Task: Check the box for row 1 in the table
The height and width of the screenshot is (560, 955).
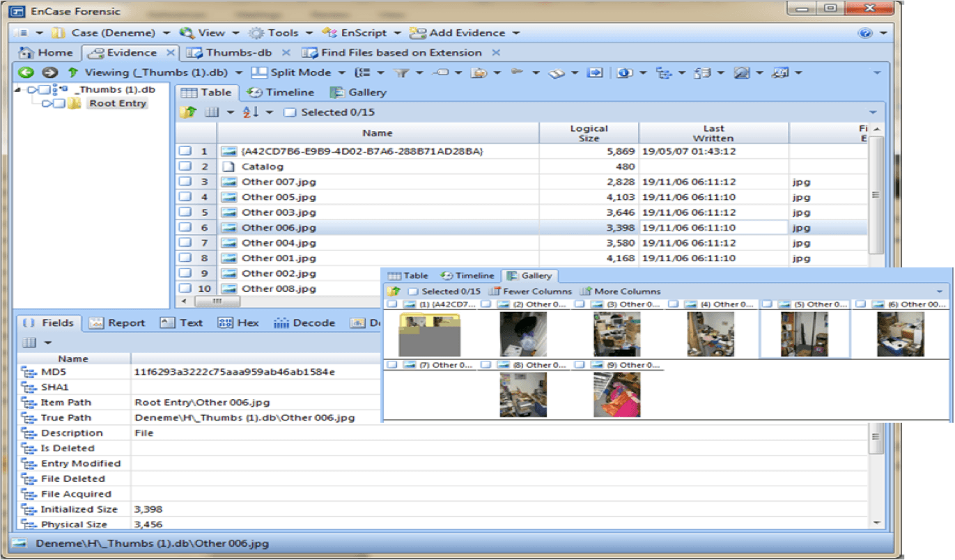Action: [185, 151]
